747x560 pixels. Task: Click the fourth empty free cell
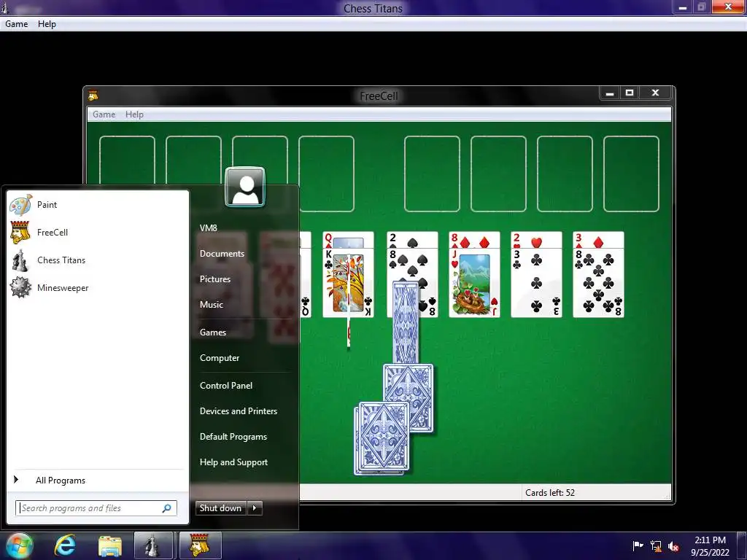(x=326, y=174)
